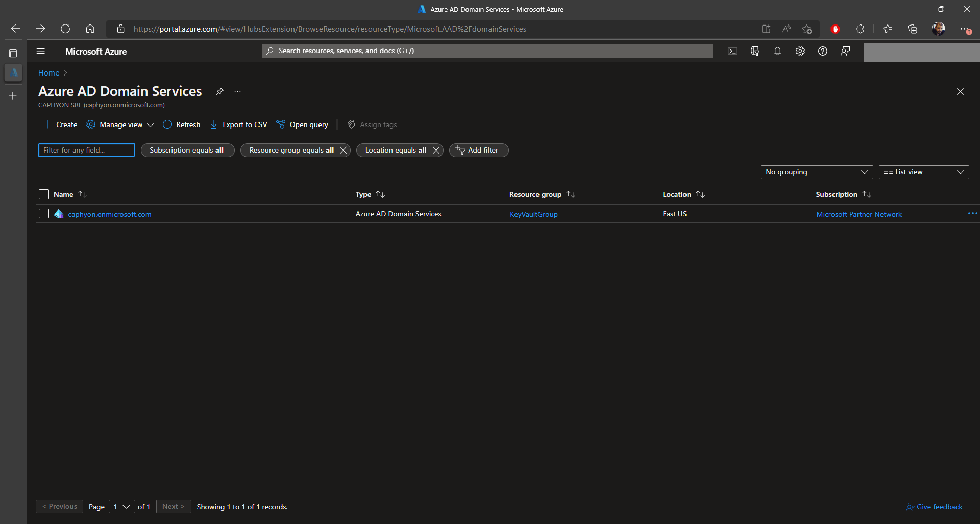Go back using browser back arrow
980x524 pixels.
tap(16, 29)
